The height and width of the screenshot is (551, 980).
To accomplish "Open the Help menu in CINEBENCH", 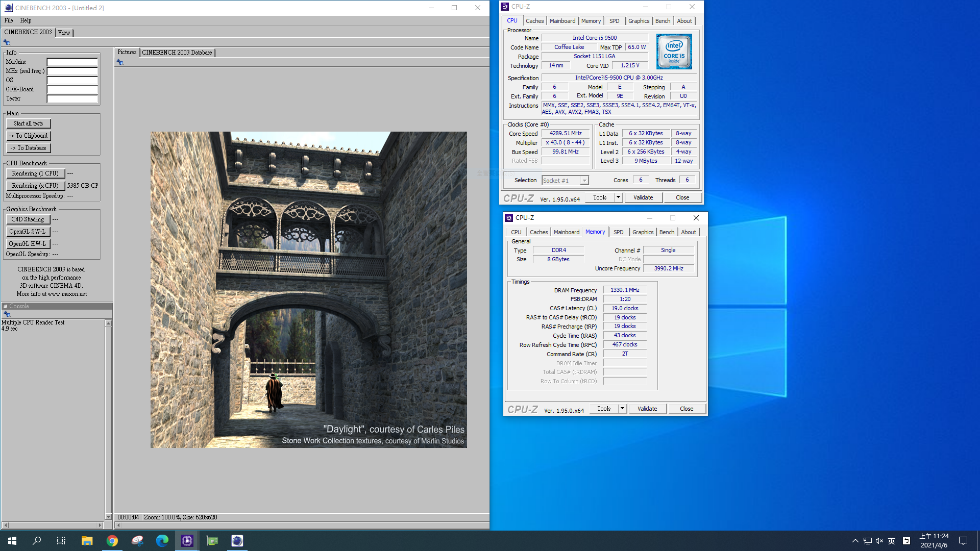I will coord(26,20).
